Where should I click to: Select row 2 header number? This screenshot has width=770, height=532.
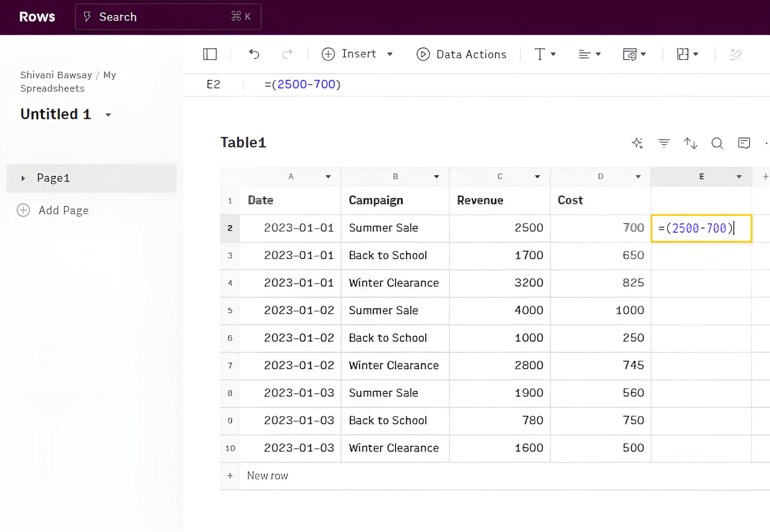pyautogui.click(x=230, y=228)
